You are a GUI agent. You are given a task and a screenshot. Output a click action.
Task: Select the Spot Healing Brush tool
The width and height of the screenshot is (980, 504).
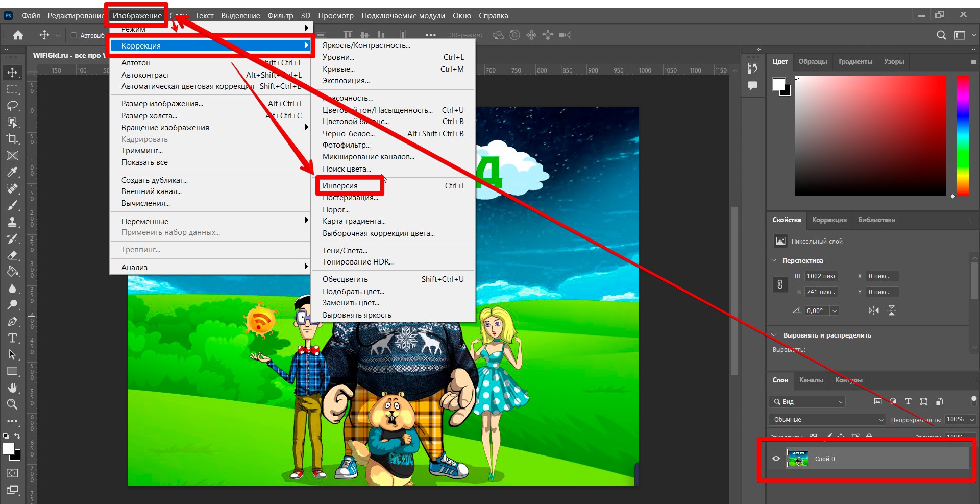(12, 189)
